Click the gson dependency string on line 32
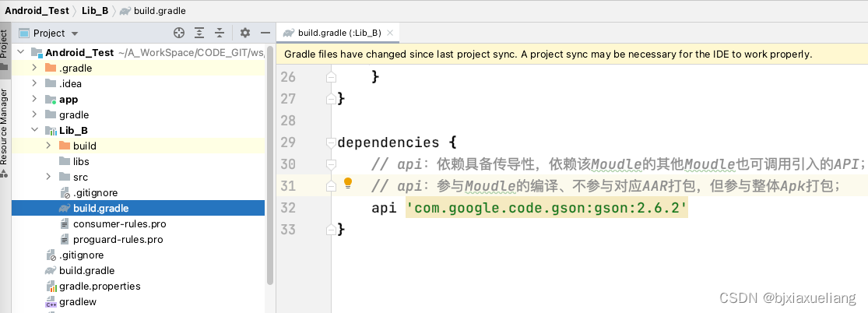Viewport: 868px width, 313px height. pyautogui.click(x=546, y=209)
